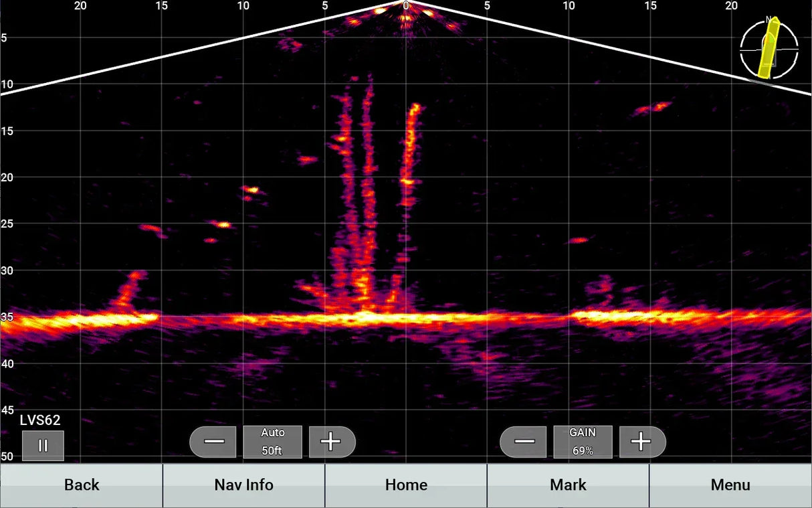Screen dimensions: 812x508
Task: Mark a waypoint at current position
Action: 568,485
